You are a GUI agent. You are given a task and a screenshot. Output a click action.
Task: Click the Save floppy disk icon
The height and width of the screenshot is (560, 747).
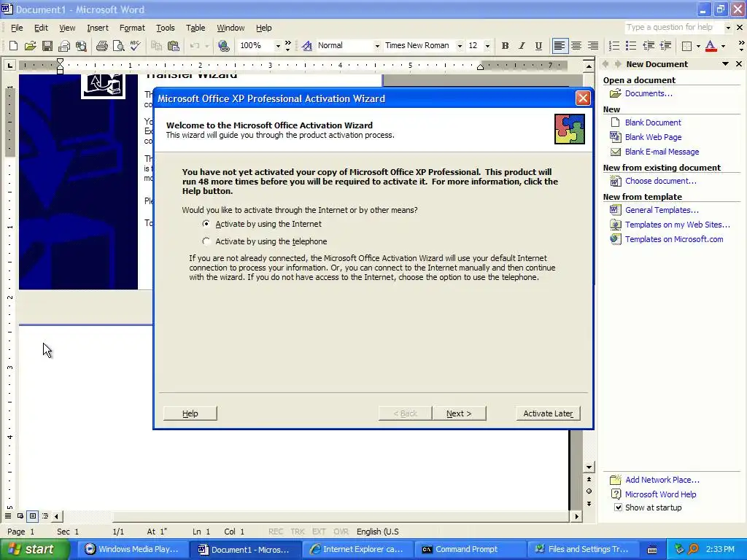pyautogui.click(x=47, y=46)
